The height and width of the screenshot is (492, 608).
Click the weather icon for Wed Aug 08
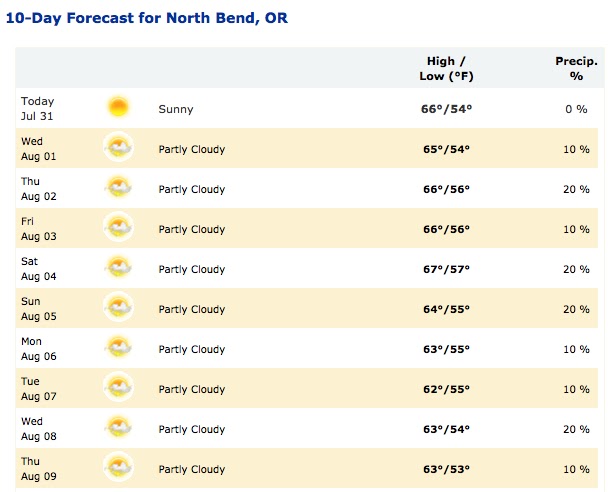118,427
